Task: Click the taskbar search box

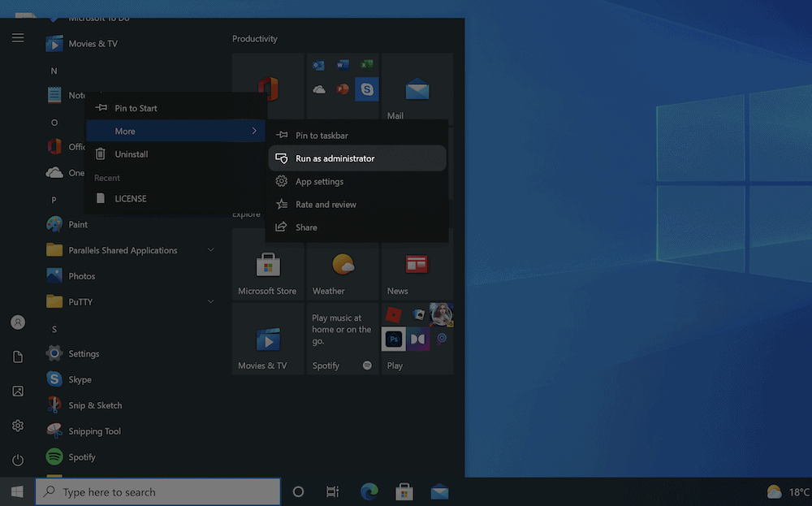Action: click(x=158, y=492)
